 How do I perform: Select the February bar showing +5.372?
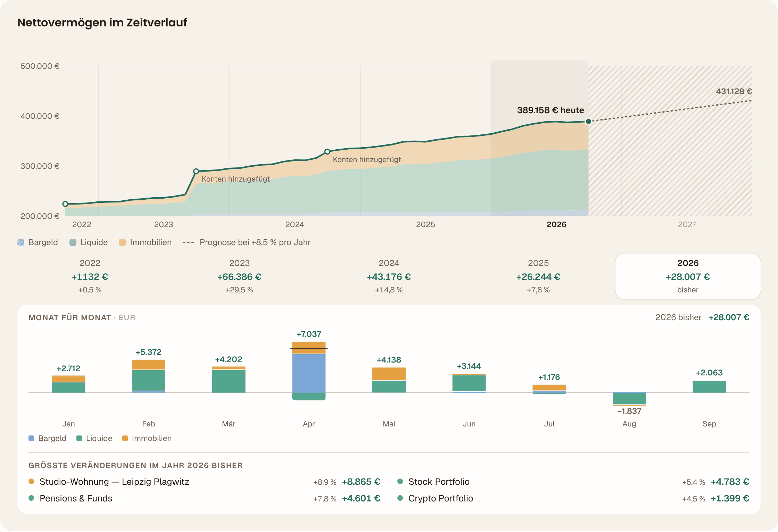tap(149, 376)
